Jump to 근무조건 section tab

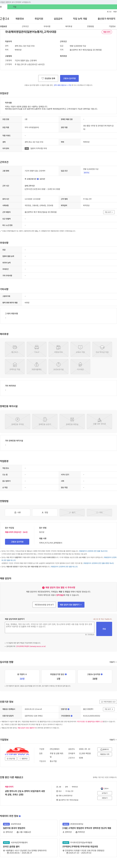[x=25, y=26]
